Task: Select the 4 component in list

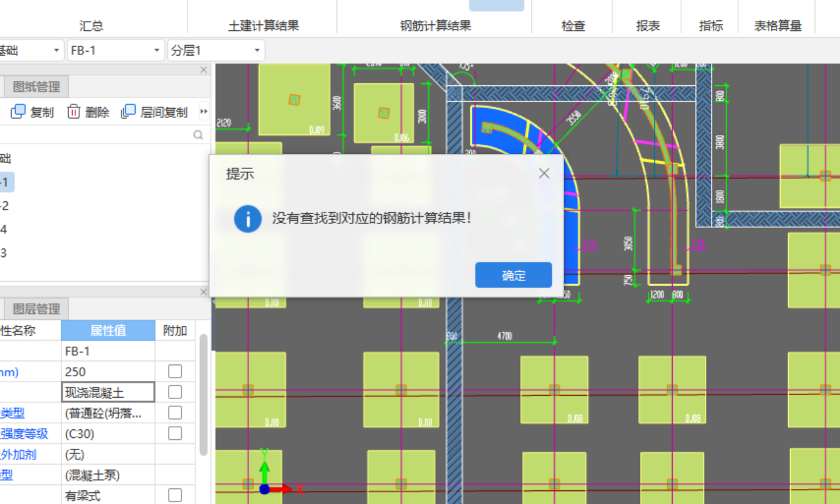Action: [x=3, y=229]
